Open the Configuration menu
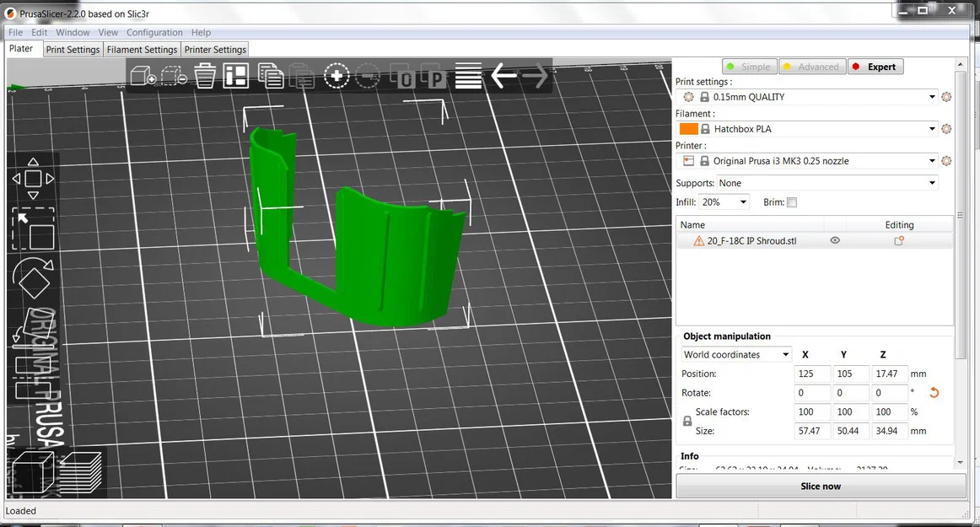Image resolution: width=980 pixels, height=527 pixels. click(154, 33)
